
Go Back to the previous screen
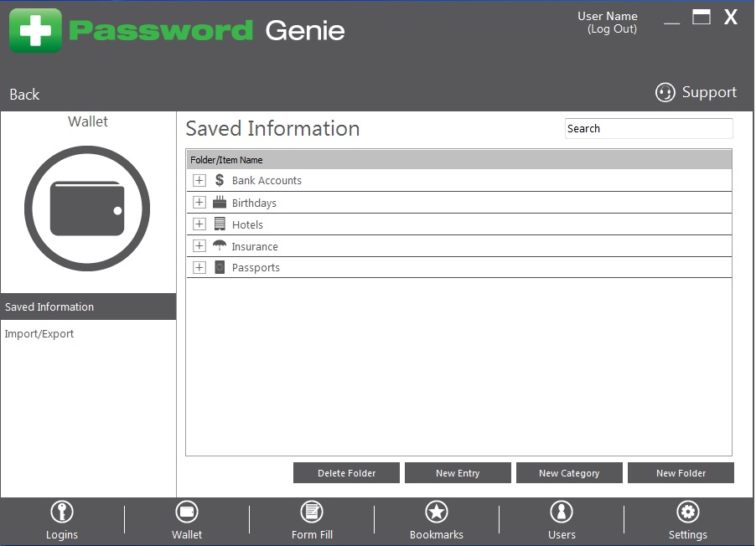24,95
